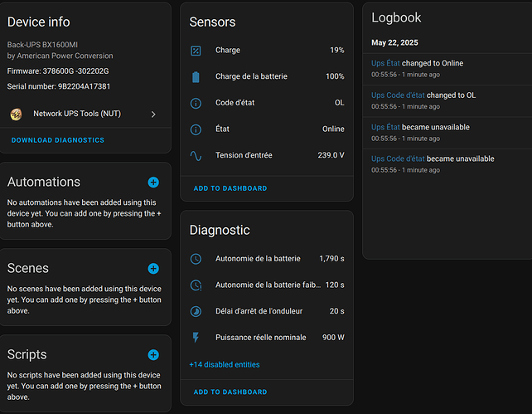532x414 pixels.
Task: Click the lightning icon for Puissance réelle nominale
Action: coord(196,338)
